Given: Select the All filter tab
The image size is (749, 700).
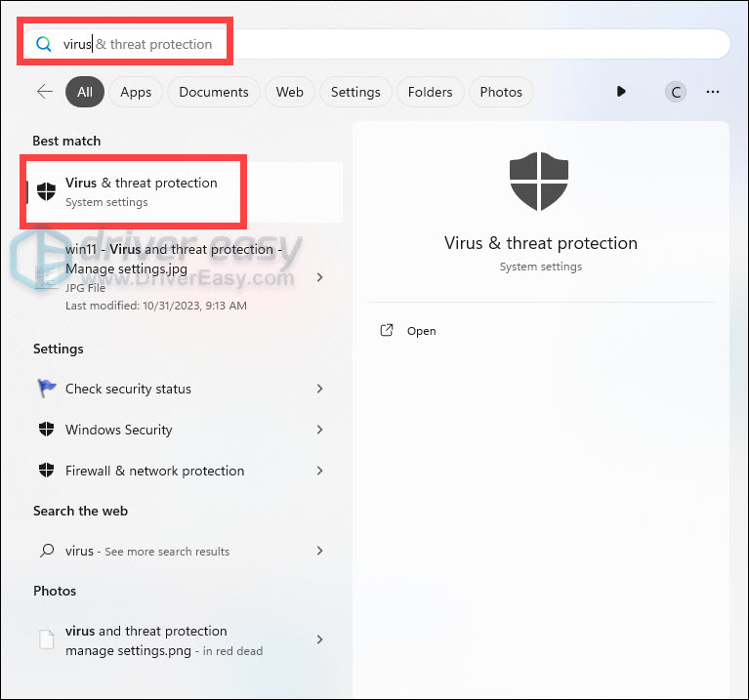Looking at the screenshot, I should 85,92.
